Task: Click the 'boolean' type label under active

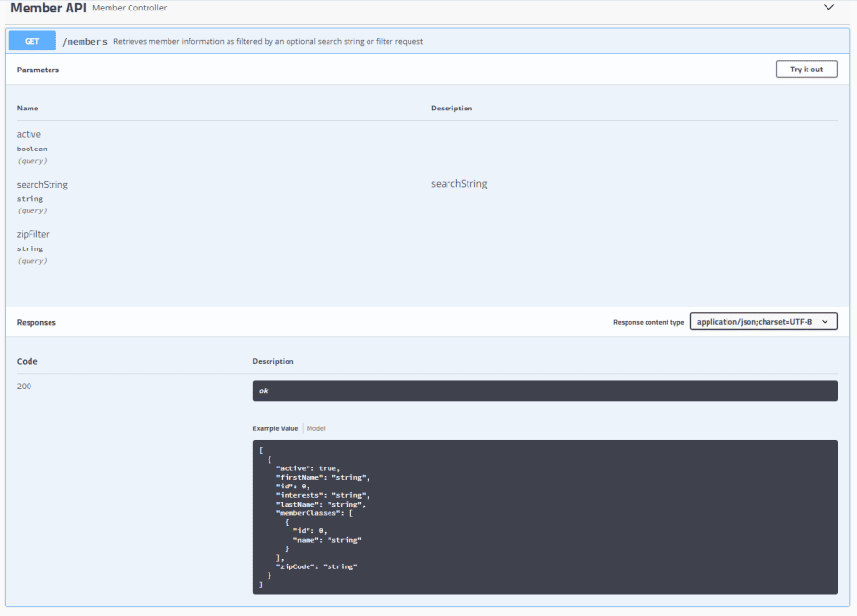Action: click(x=31, y=149)
